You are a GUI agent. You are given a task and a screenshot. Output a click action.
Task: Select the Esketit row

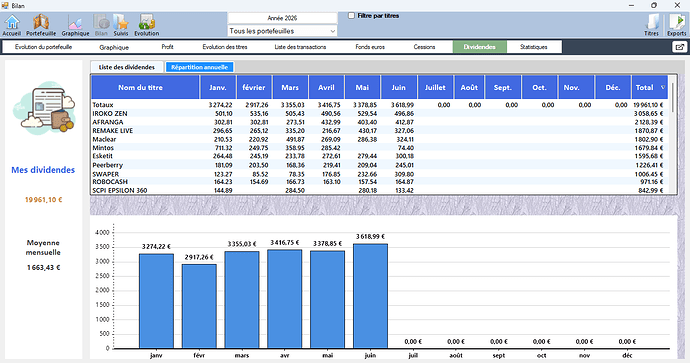click(380, 156)
